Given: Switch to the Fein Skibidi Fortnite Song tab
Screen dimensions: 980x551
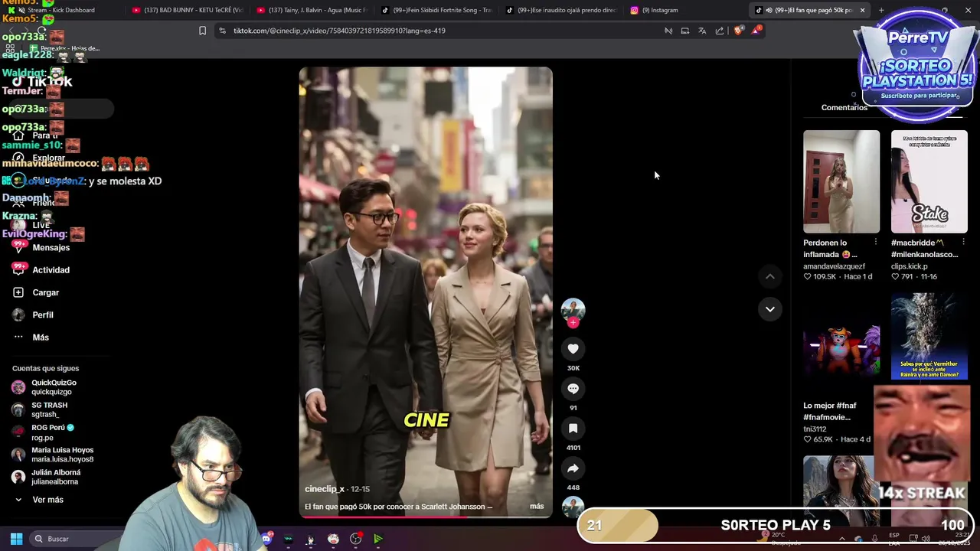Looking at the screenshot, I should (x=436, y=10).
